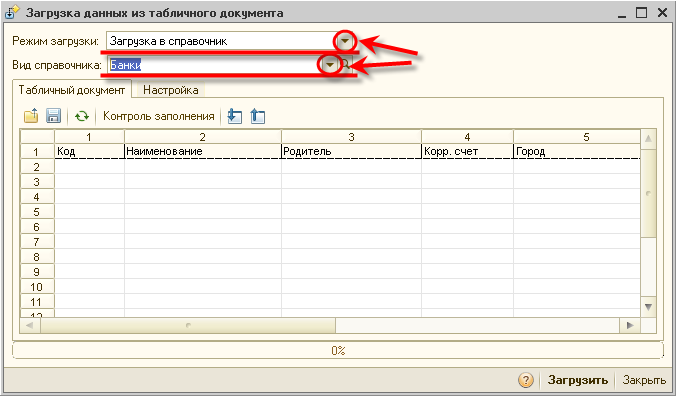Click the horizontal scrollbar right arrow
Viewport: 676px width, 396px height.
[630, 325]
